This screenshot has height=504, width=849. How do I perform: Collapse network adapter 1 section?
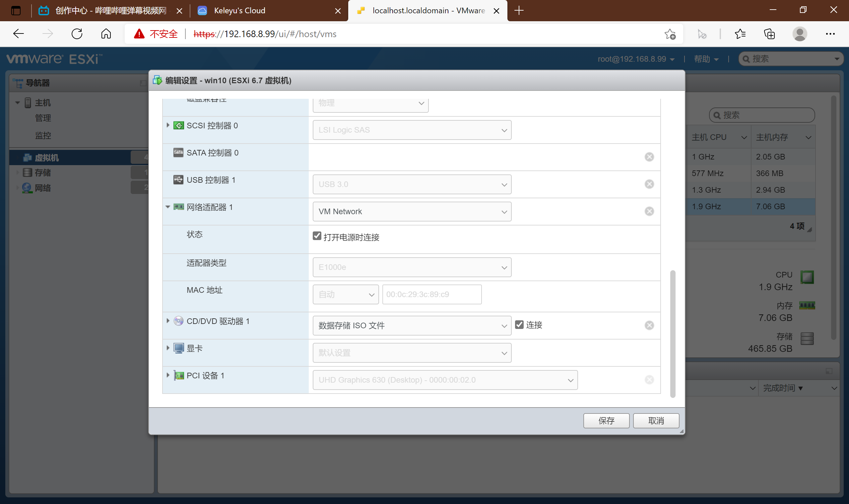(168, 207)
